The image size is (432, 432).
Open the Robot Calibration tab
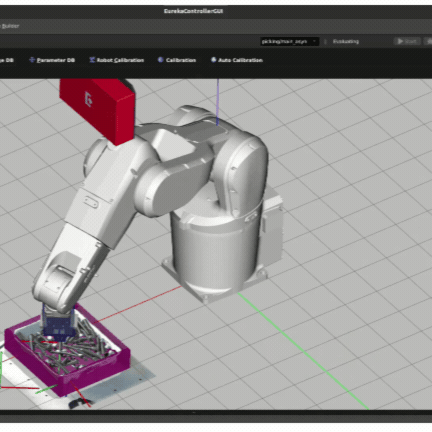(x=116, y=60)
